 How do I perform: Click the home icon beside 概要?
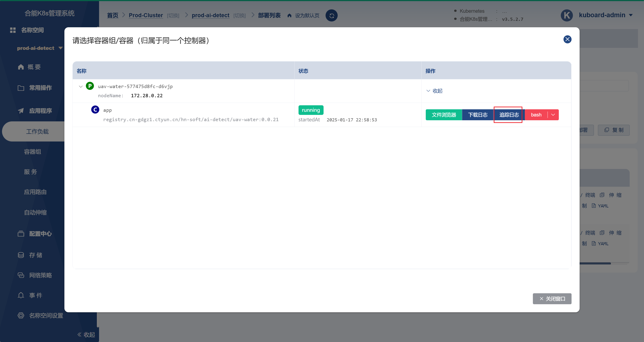tap(21, 67)
